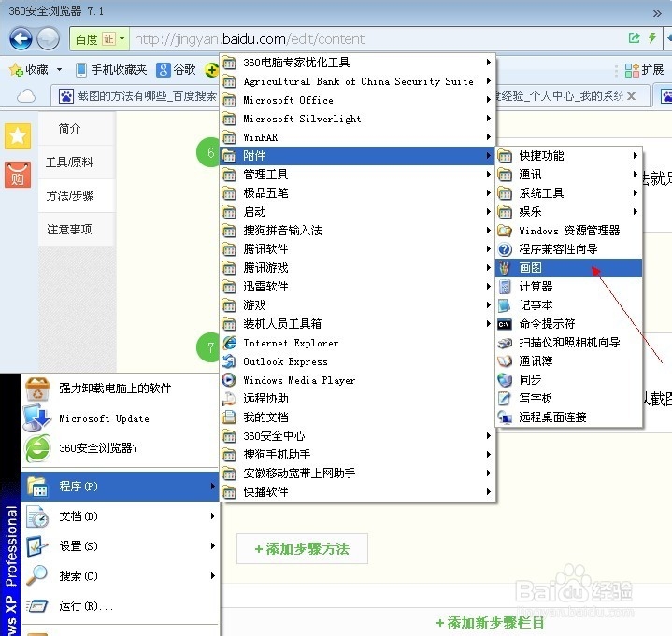
Task: Click the green lightning icon in address bar
Action: coord(652,38)
